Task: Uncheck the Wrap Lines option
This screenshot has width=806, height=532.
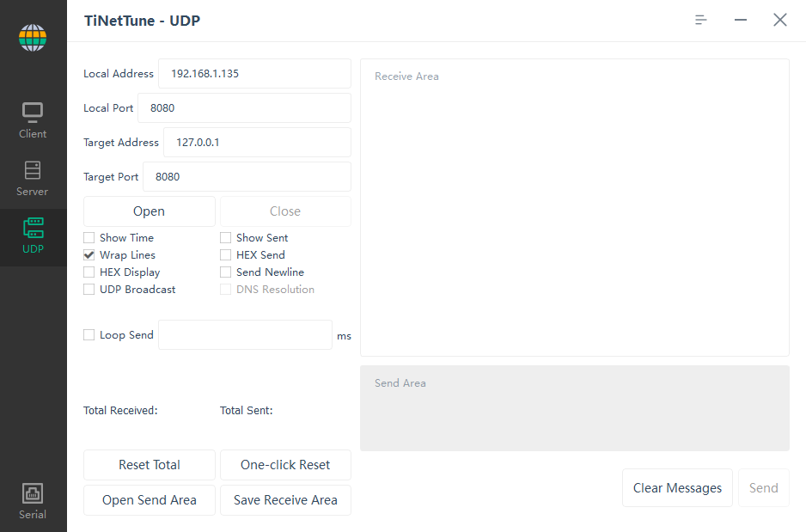Action: 89,254
